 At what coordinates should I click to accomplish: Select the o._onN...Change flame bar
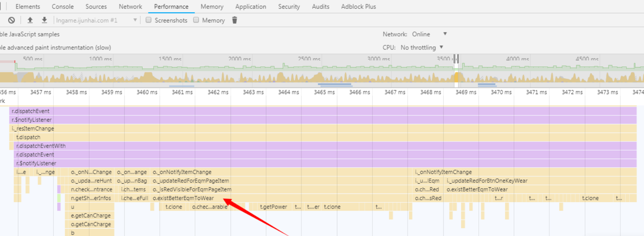coord(91,172)
